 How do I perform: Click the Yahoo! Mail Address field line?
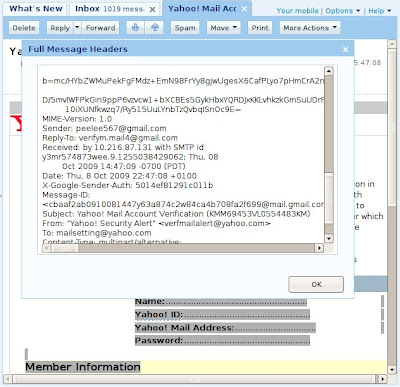coord(225,328)
